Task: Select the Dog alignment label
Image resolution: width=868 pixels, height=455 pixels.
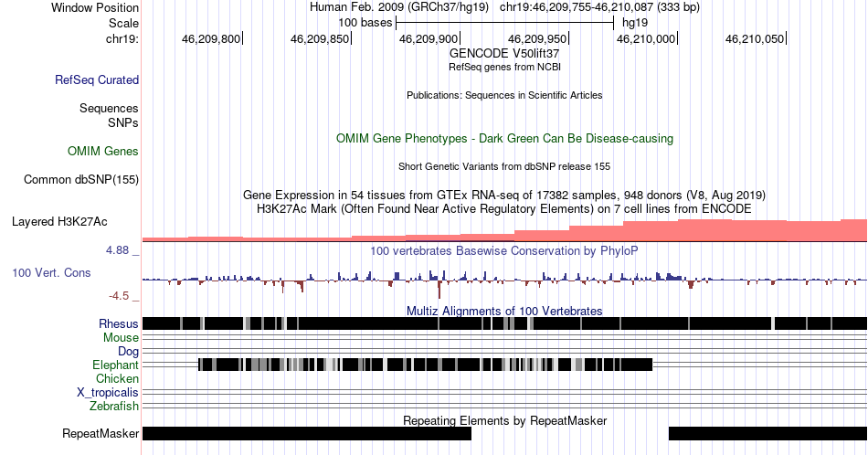Action: click(128, 352)
